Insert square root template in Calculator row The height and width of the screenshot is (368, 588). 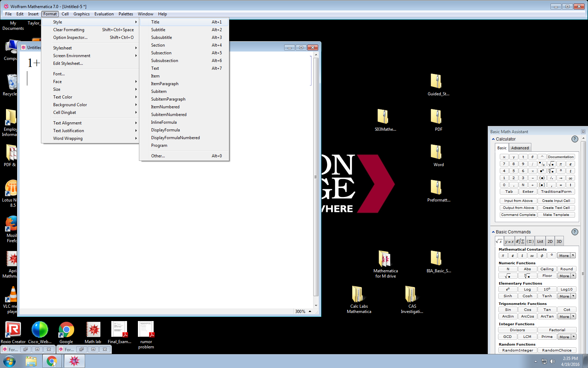pos(552,164)
